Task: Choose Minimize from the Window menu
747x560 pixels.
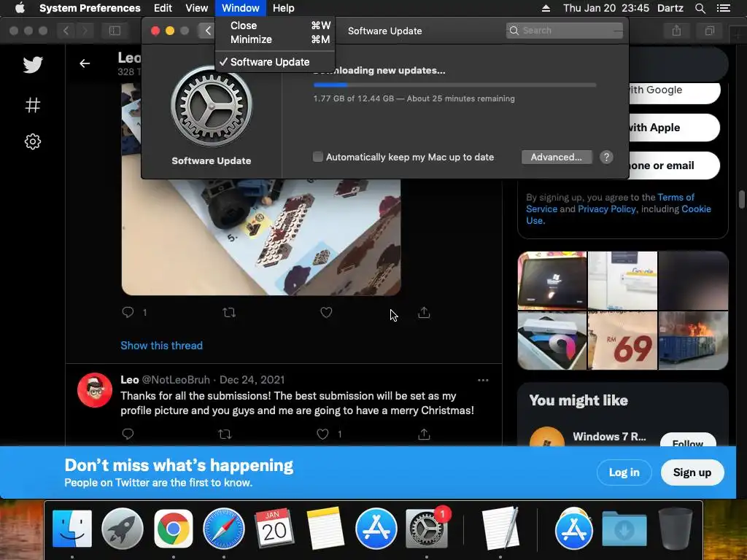Action: (x=275, y=39)
